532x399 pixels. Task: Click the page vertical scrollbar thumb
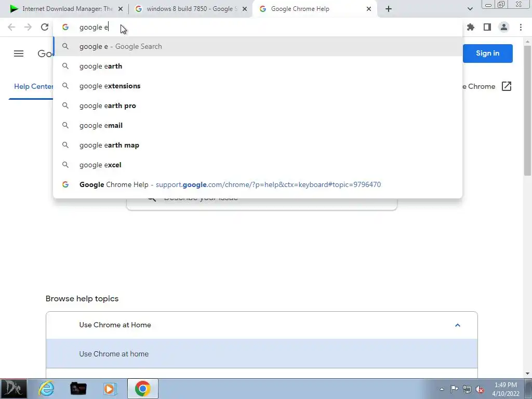point(527,110)
